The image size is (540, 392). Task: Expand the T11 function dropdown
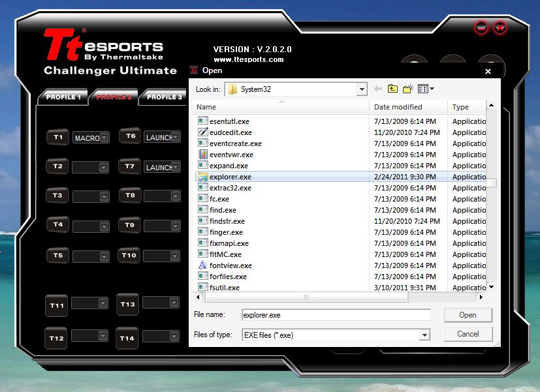(x=103, y=303)
